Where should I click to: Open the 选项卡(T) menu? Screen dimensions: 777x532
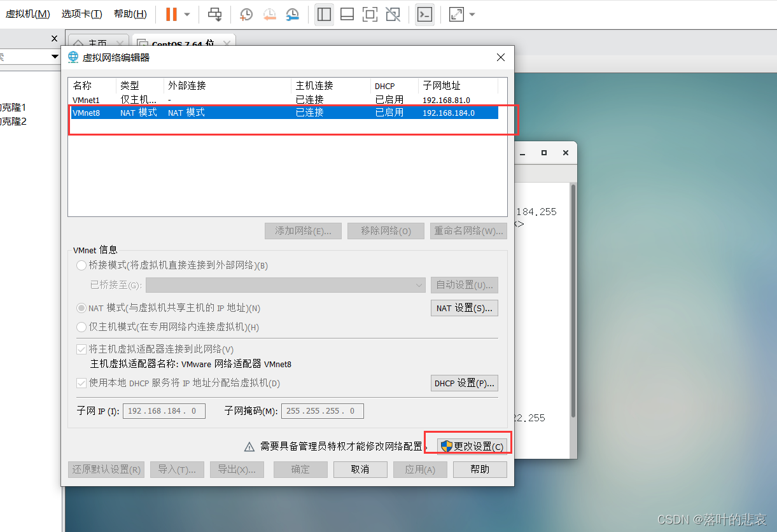click(81, 14)
